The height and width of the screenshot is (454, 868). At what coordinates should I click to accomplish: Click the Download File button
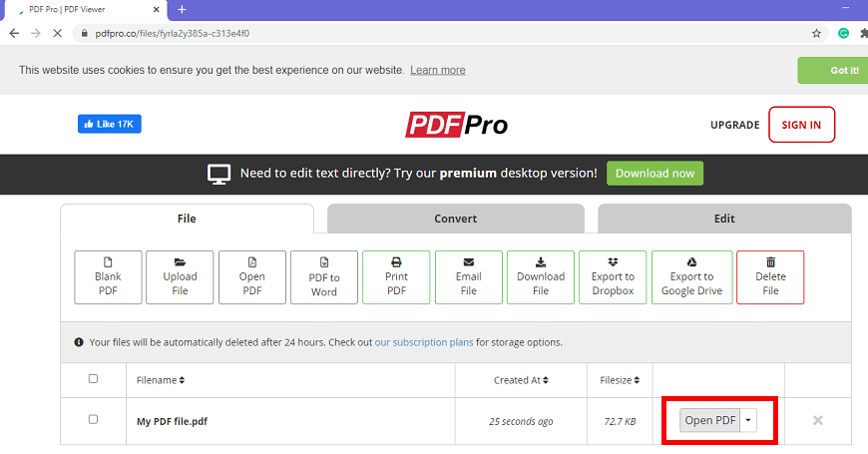pos(541,277)
